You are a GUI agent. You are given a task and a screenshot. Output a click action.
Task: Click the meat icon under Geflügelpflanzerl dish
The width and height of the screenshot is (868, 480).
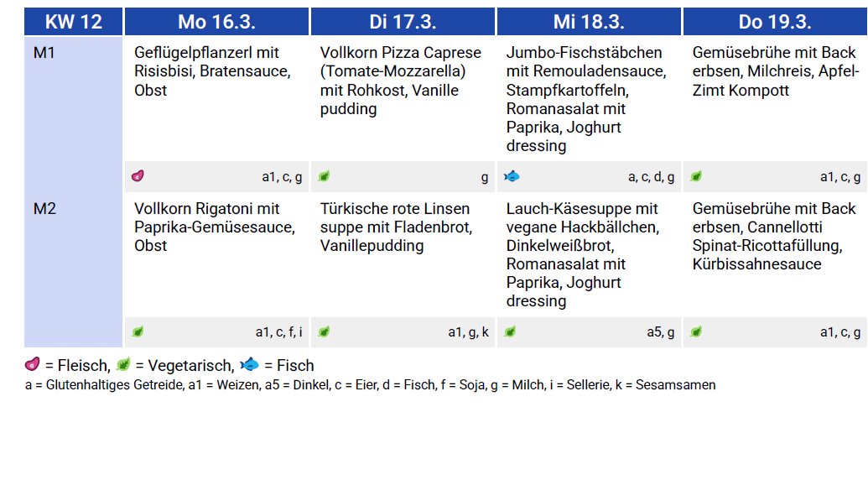point(138,176)
